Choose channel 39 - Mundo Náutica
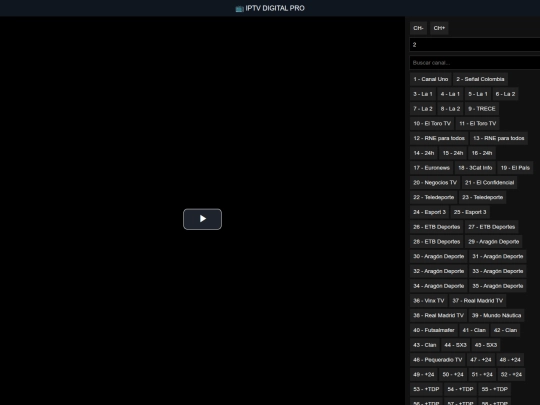 click(x=496, y=316)
